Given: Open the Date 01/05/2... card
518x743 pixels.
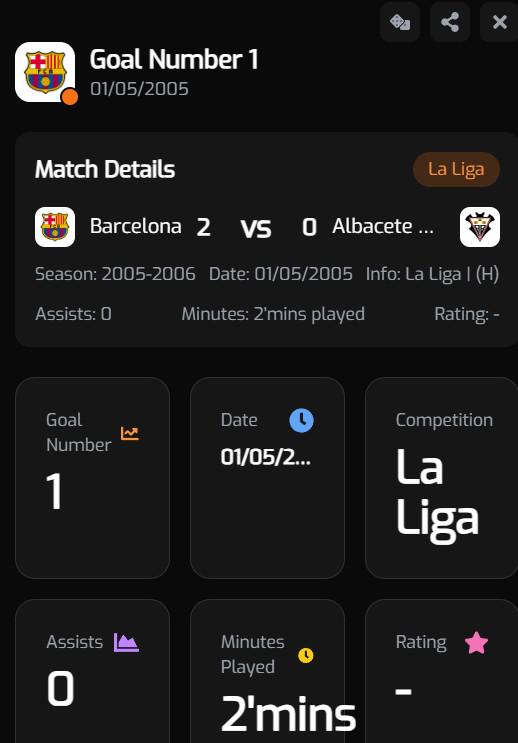Looking at the screenshot, I should coord(267,478).
